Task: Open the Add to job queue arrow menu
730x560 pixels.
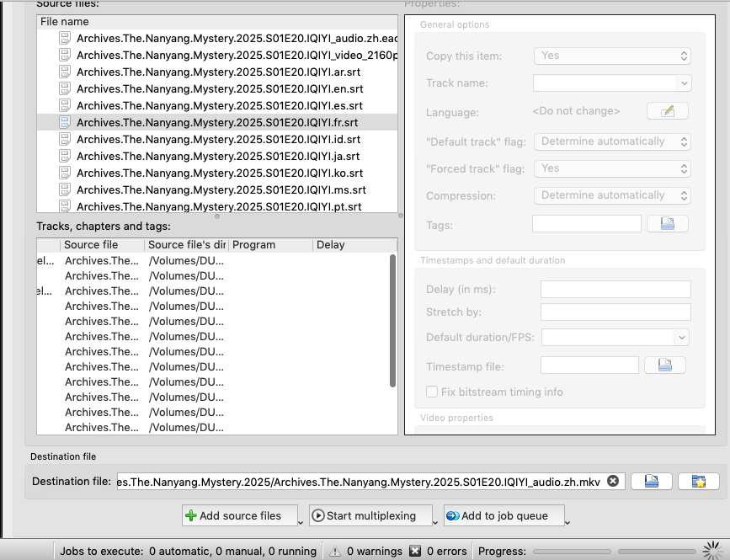Action: (x=567, y=522)
